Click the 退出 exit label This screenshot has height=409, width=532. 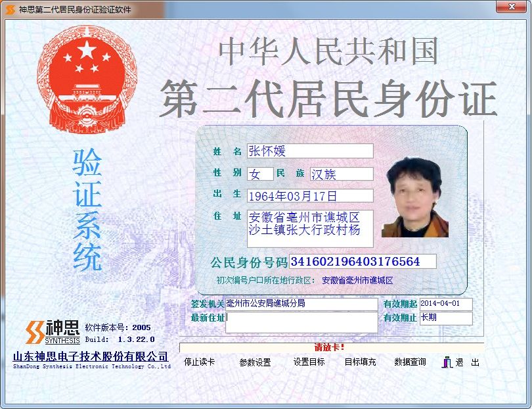[x=467, y=362]
